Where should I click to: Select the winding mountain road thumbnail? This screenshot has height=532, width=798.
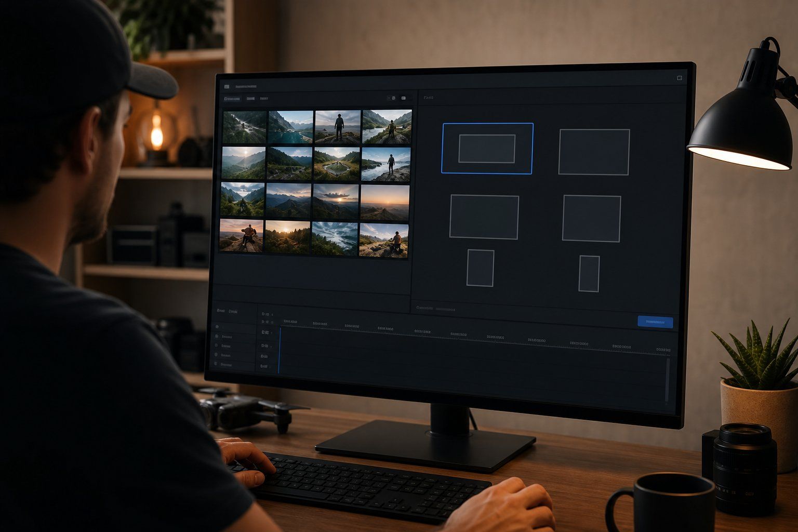(245, 126)
